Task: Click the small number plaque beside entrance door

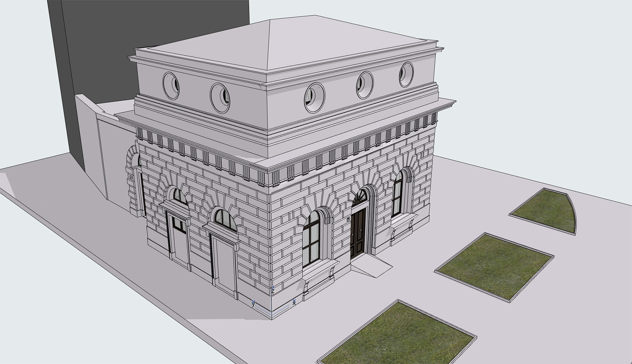Action: pos(348,219)
